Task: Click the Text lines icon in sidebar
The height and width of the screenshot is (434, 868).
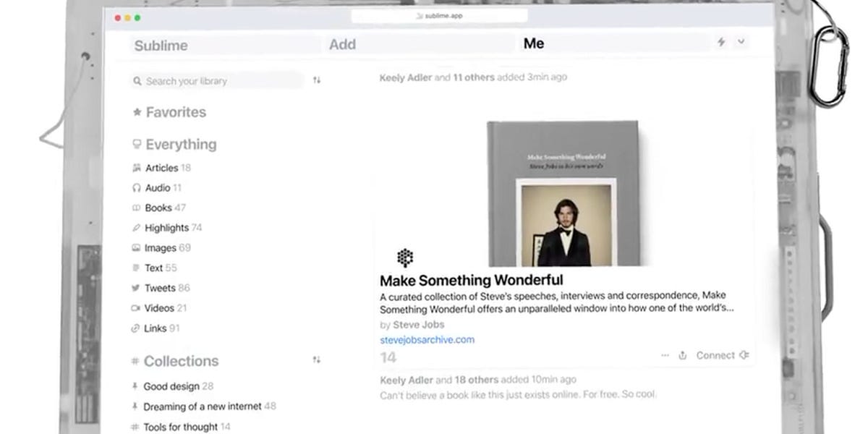Action: pyautogui.click(x=137, y=268)
